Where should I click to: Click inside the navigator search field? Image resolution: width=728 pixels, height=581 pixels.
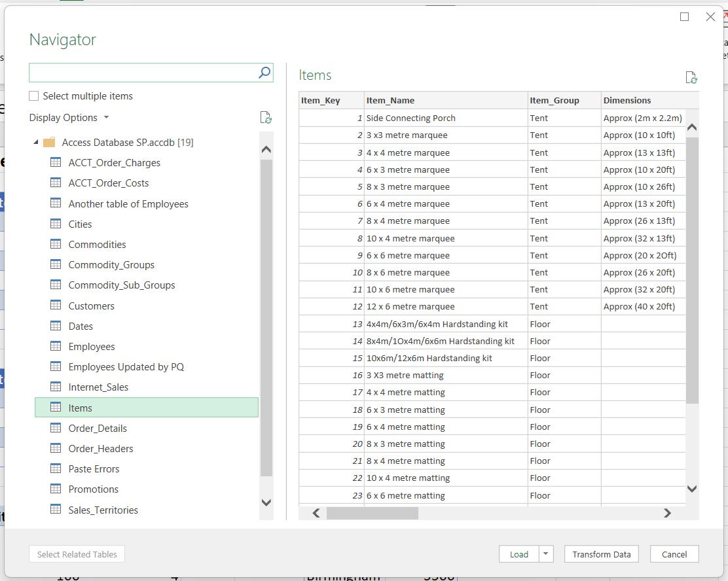143,73
